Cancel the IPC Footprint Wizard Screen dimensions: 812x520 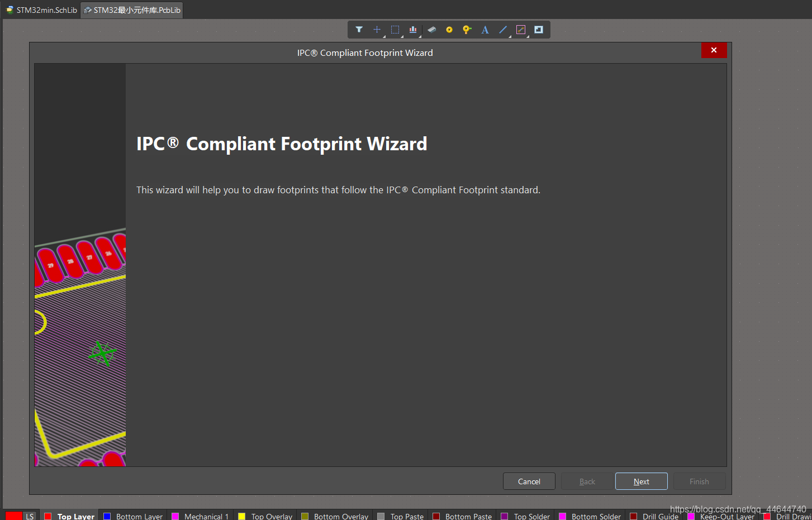click(x=529, y=481)
